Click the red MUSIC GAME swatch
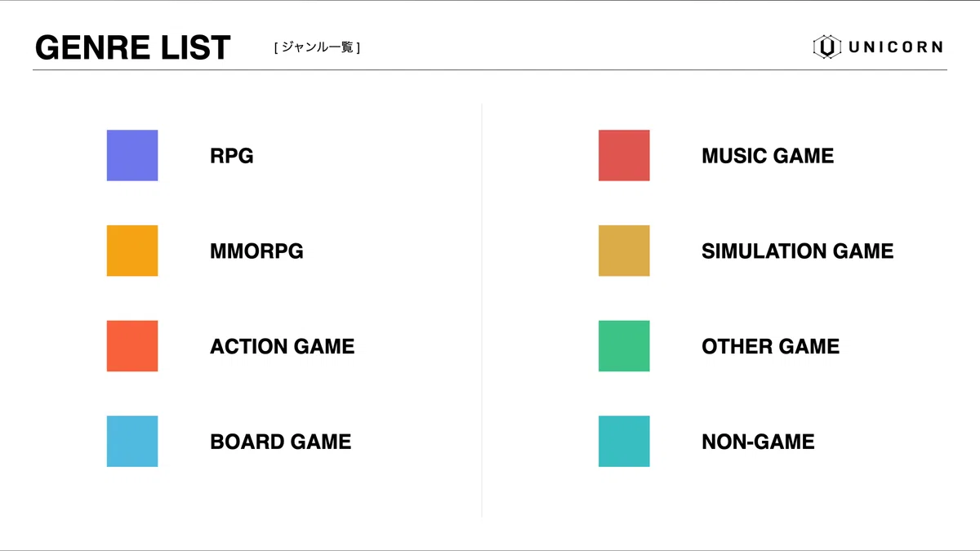The width and height of the screenshot is (980, 551). [624, 155]
